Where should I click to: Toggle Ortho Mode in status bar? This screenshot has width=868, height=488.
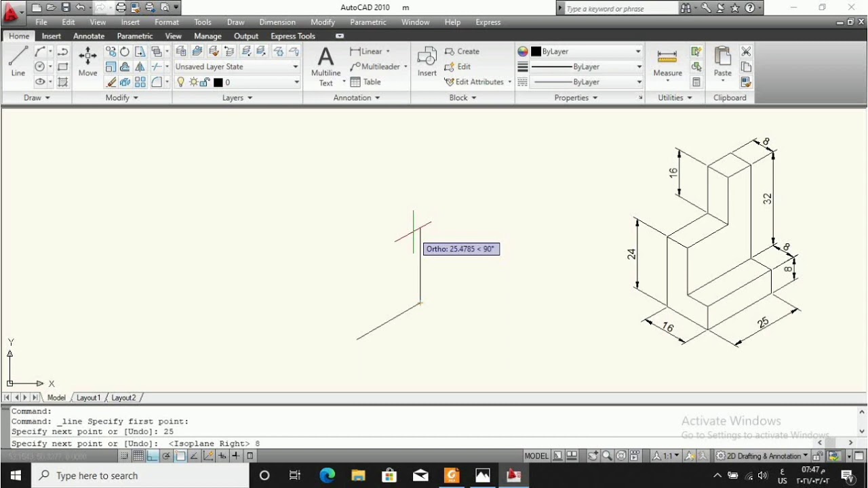tap(153, 456)
